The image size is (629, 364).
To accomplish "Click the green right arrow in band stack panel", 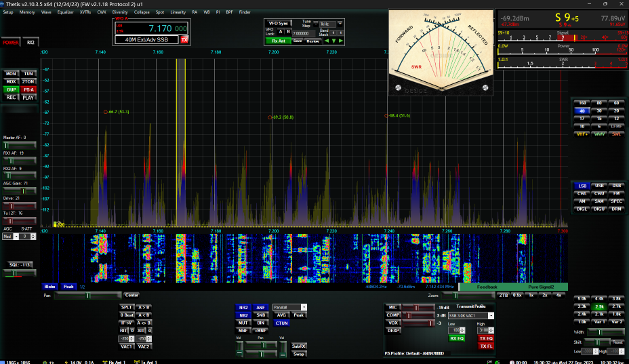I will (x=340, y=41).
